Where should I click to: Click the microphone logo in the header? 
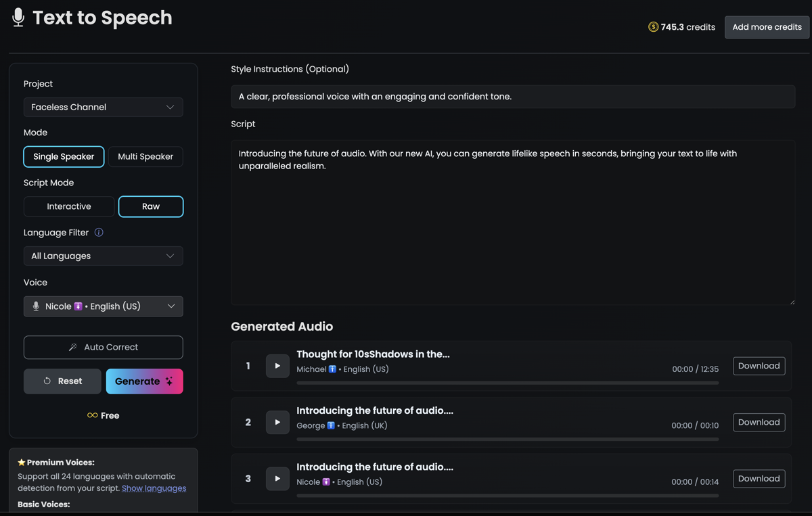point(18,17)
